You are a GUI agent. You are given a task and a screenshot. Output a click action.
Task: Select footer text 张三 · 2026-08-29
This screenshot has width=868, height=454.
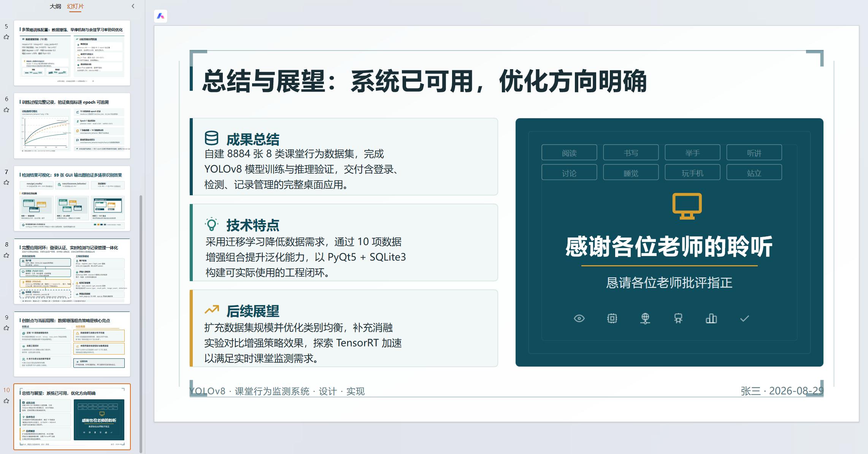pyautogui.click(x=782, y=391)
